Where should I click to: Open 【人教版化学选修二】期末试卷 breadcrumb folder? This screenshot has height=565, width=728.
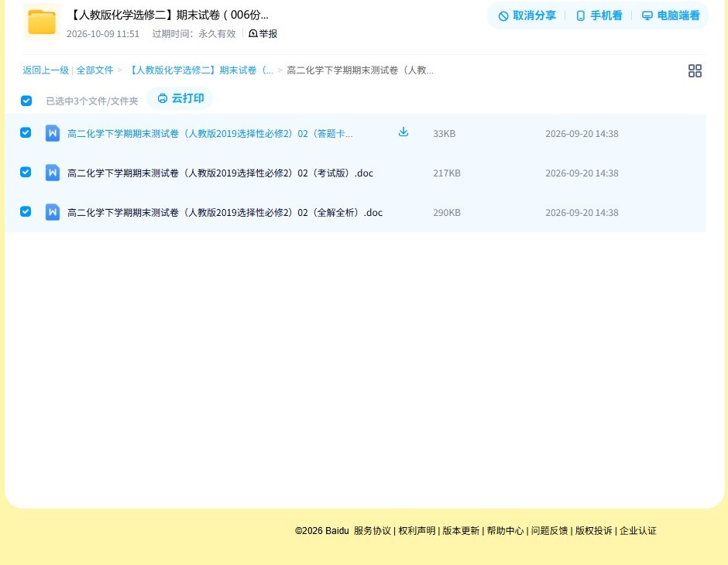[201, 70]
